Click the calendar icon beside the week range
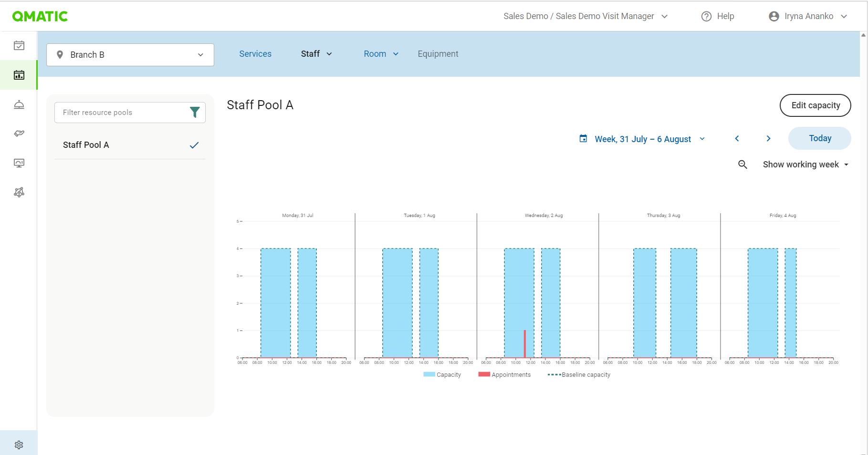Viewport: 868px width, 455px height. tap(583, 138)
